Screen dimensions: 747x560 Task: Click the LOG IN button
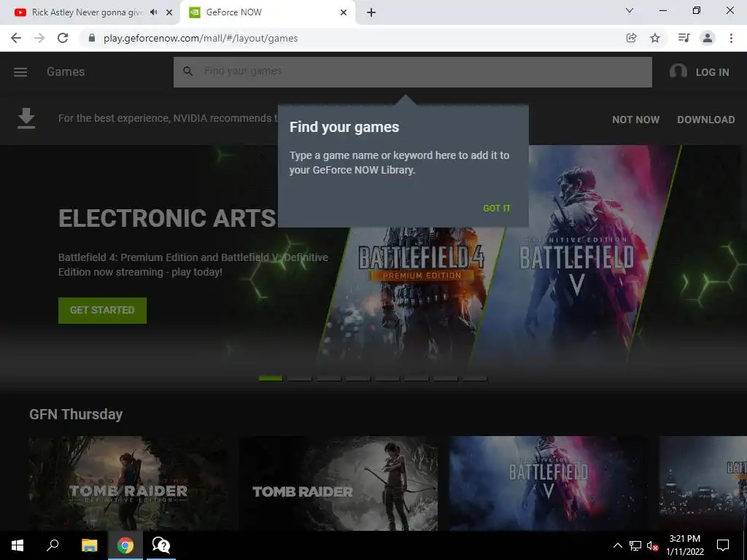712,72
